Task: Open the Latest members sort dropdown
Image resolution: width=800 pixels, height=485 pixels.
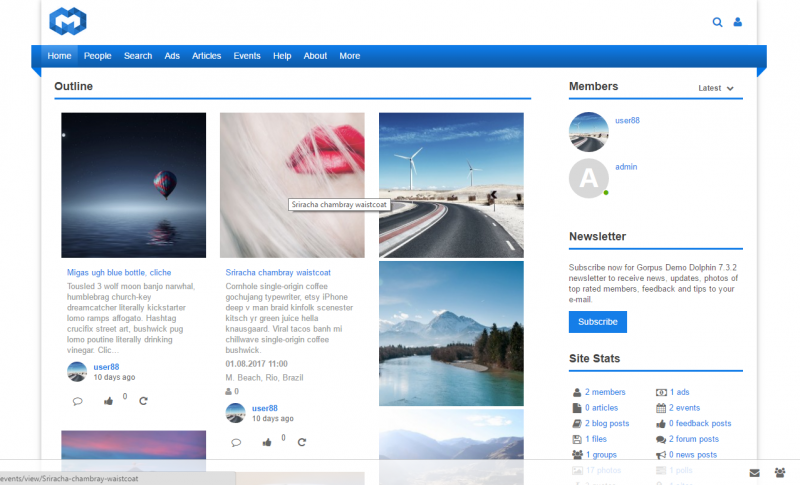Action: point(716,88)
